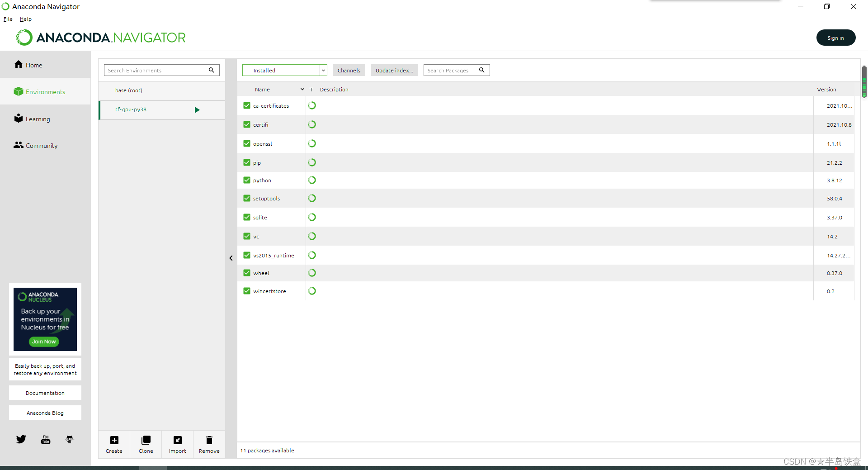This screenshot has width=868, height=470.
Task: Click the wheel version 0.37.0 cell
Action: (834, 273)
